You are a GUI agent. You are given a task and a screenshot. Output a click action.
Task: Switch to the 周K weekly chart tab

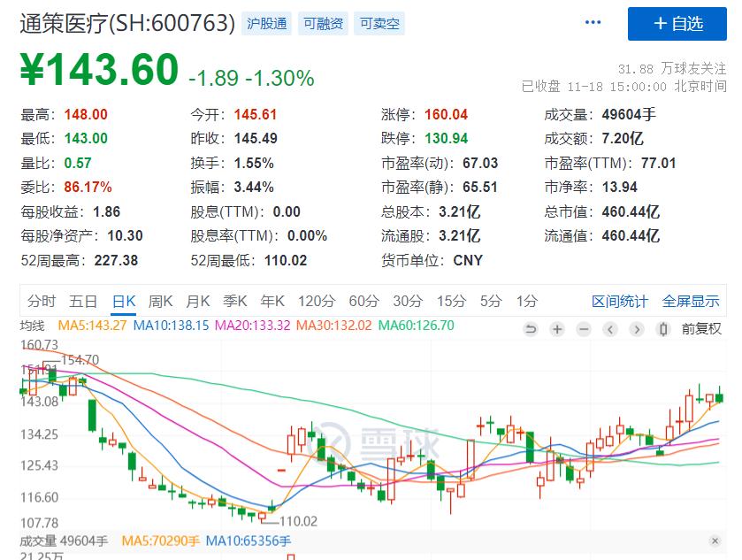[x=159, y=302]
